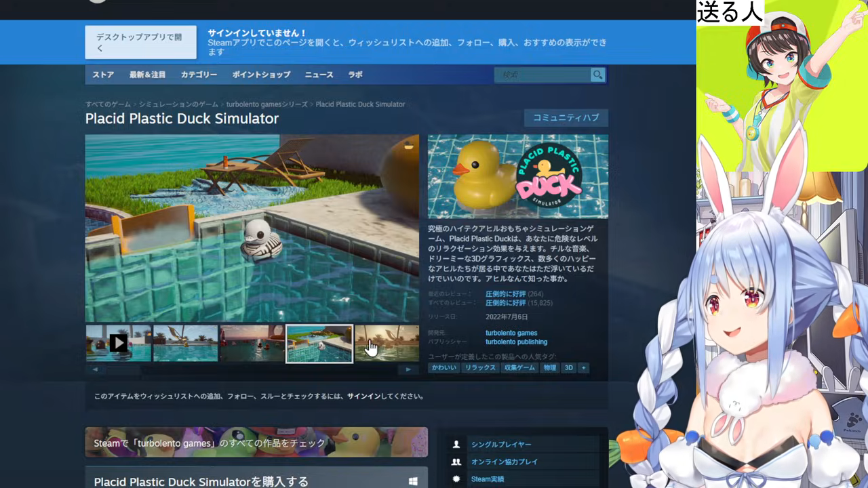Viewport: 868px width, 488px height.
Task: Click the online co-op players icon
Action: [456, 462]
